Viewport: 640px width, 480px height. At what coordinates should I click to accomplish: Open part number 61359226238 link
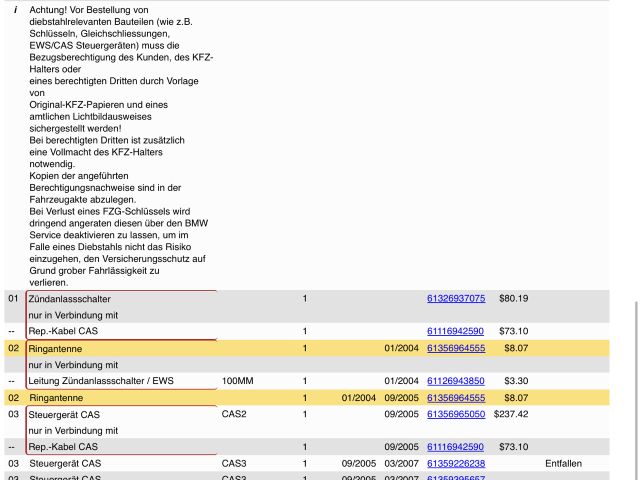[x=455, y=464]
